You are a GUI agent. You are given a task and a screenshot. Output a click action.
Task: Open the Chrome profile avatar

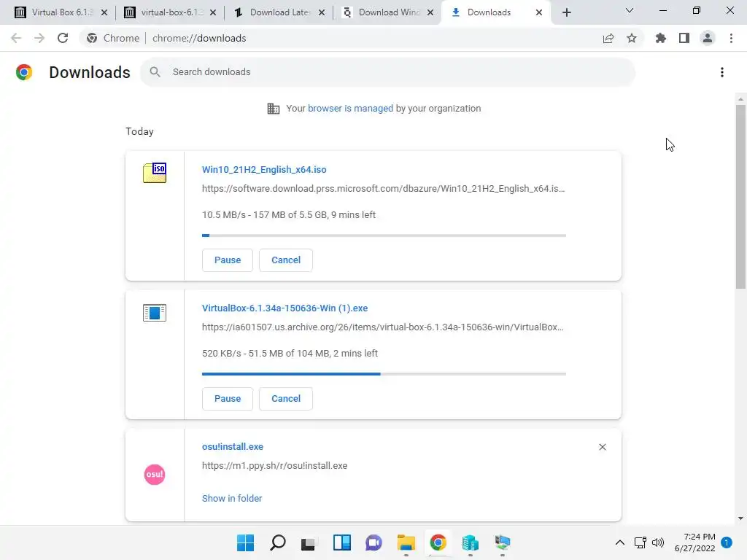pos(708,38)
